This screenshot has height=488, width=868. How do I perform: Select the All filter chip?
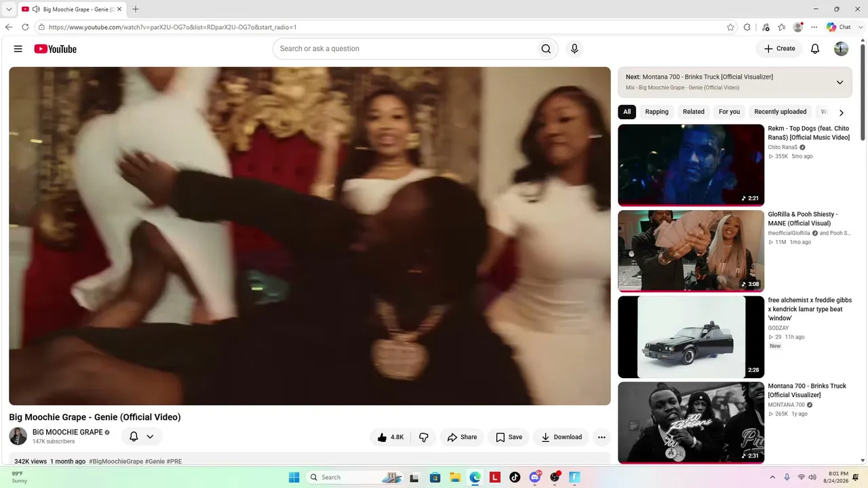point(627,112)
